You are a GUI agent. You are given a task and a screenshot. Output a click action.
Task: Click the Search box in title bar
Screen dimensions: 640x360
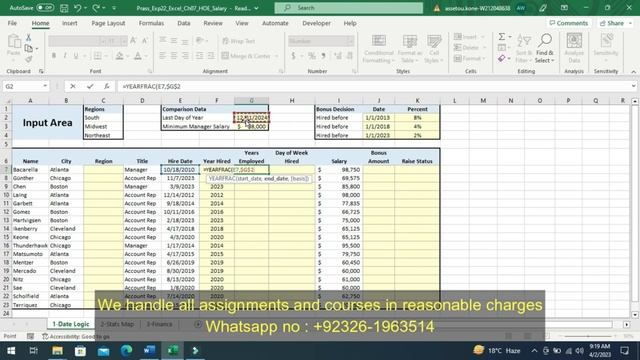tap(349, 8)
